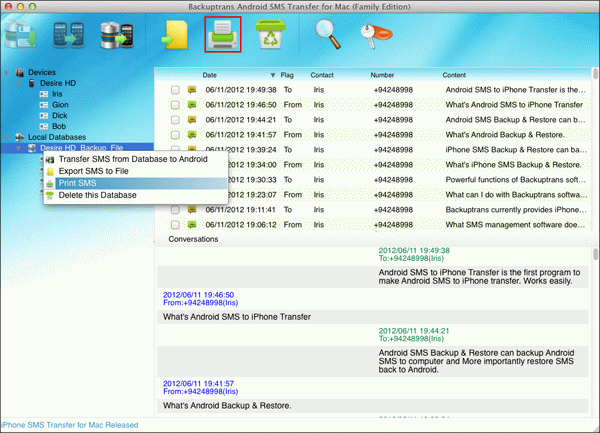Tick the checkbox for the 19:06:12 message
The image size is (600, 433).
pyautogui.click(x=175, y=225)
